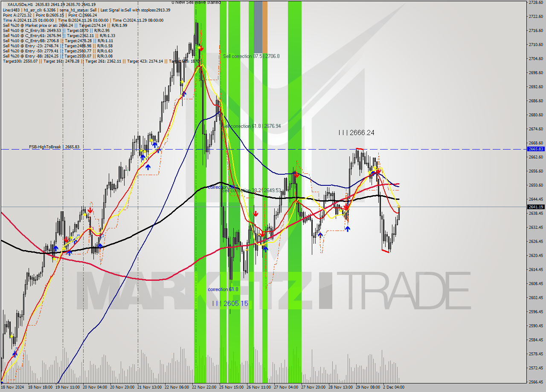
Task: Click the 2674.60 price axis label
Action: click(x=536, y=129)
